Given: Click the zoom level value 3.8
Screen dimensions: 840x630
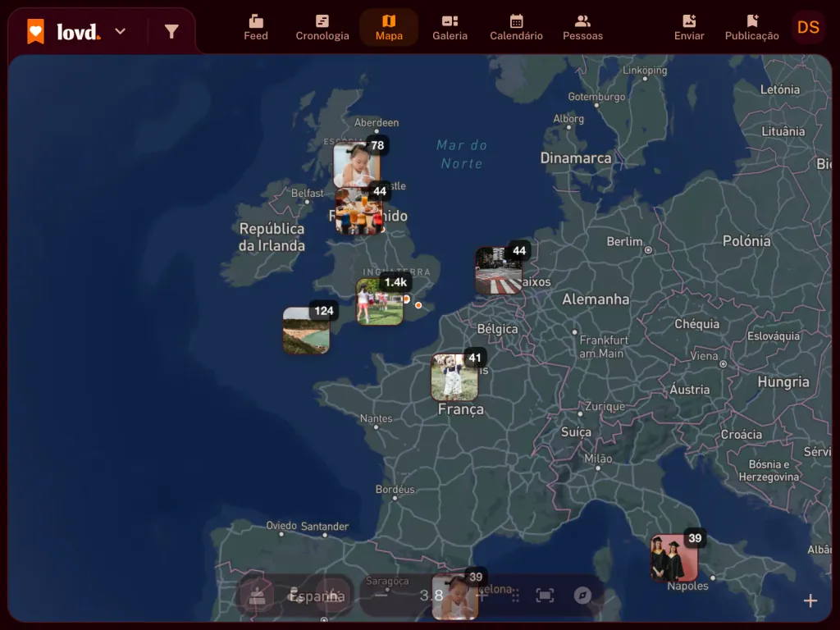Looking at the screenshot, I should (431, 596).
